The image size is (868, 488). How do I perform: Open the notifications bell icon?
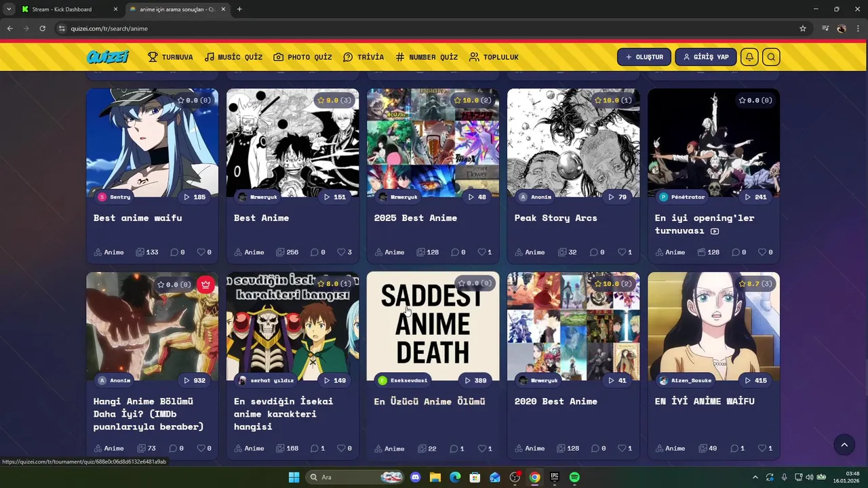(x=749, y=57)
